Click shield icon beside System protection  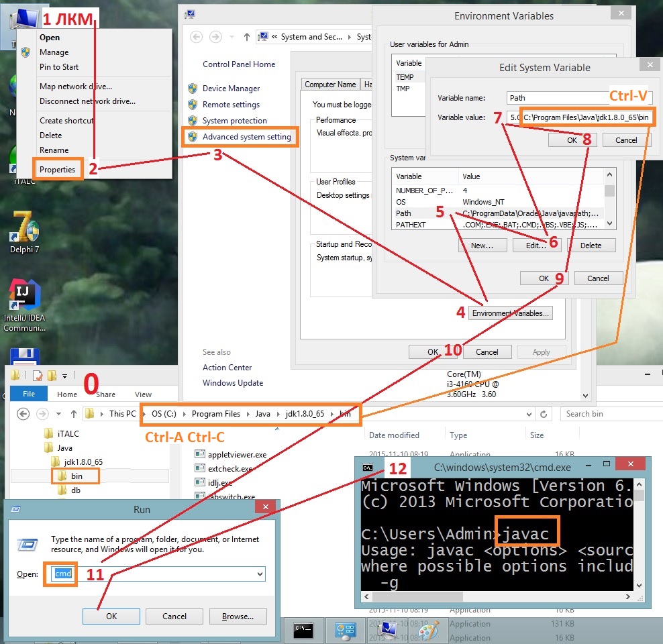tap(193, 121)
